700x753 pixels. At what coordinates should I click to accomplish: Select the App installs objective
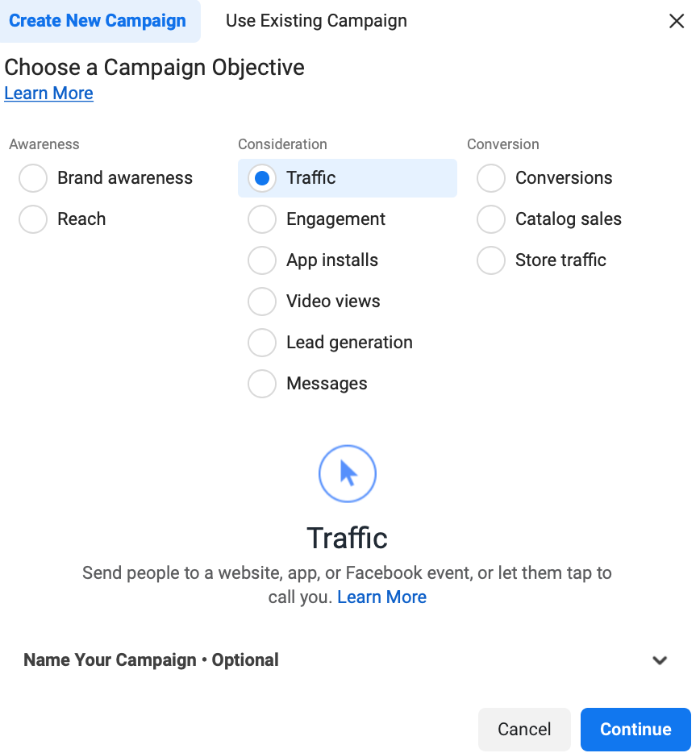click(x=261, y=260)
